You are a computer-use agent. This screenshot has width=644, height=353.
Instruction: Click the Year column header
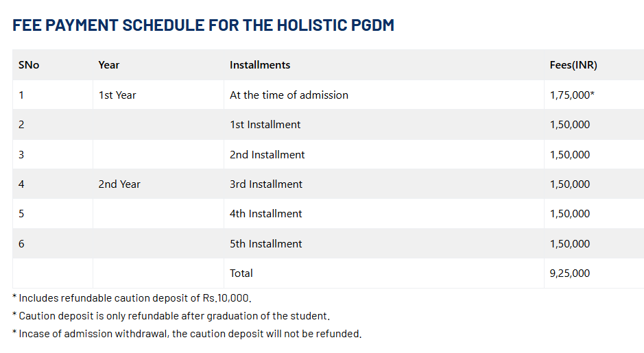coord(109,65)
